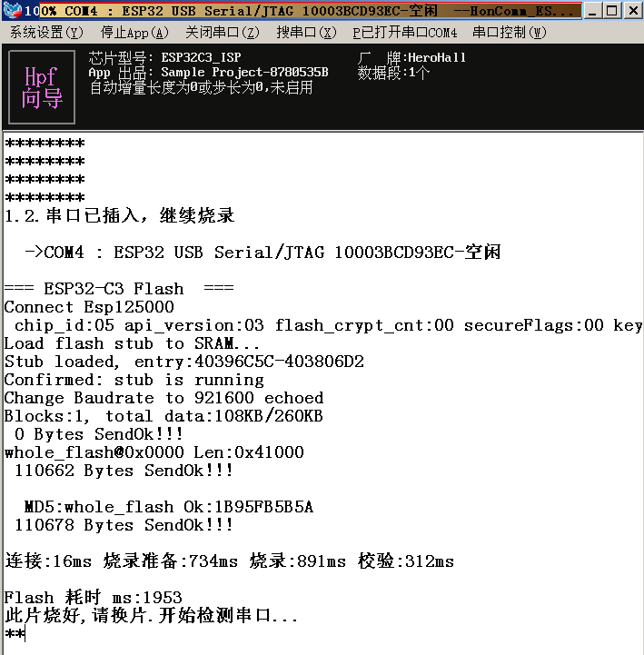Click the Confirmed: stub is running line
The width and height of the screenshot is (644, 655).
[x=134, y=380]
